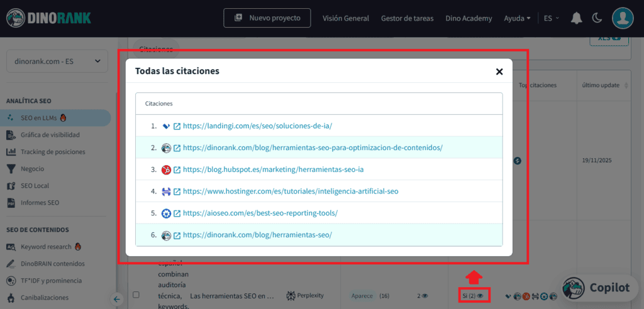Click external-link icon beside hubspot URL
Image resolution: width=644 pixels, height=309 pixels.
(177, 170)
